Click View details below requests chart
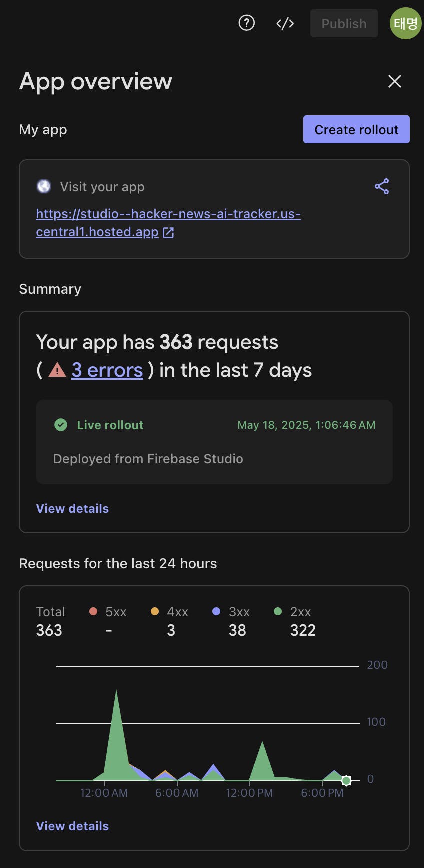Viewport: 424px width, 868px height. point(72,826)
